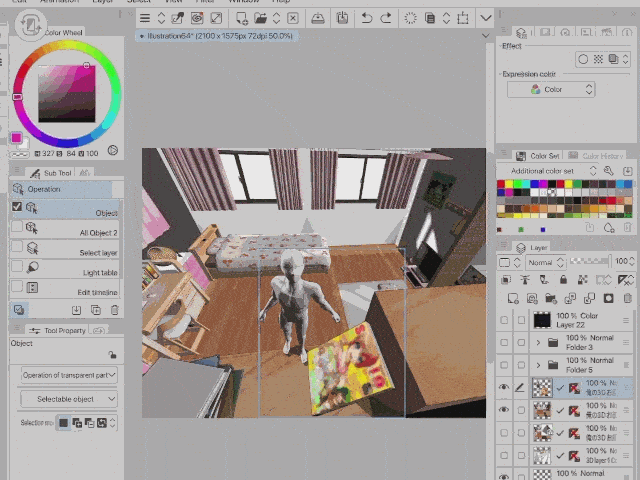Open canvas tab list chevron
This screenshot has width=640, height=480.
(485, 36)
